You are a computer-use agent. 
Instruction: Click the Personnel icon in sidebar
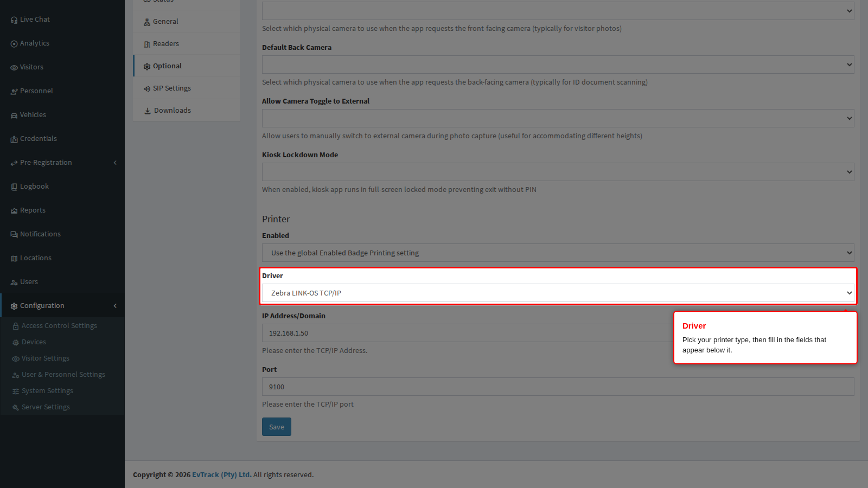[x=14, y=92]
